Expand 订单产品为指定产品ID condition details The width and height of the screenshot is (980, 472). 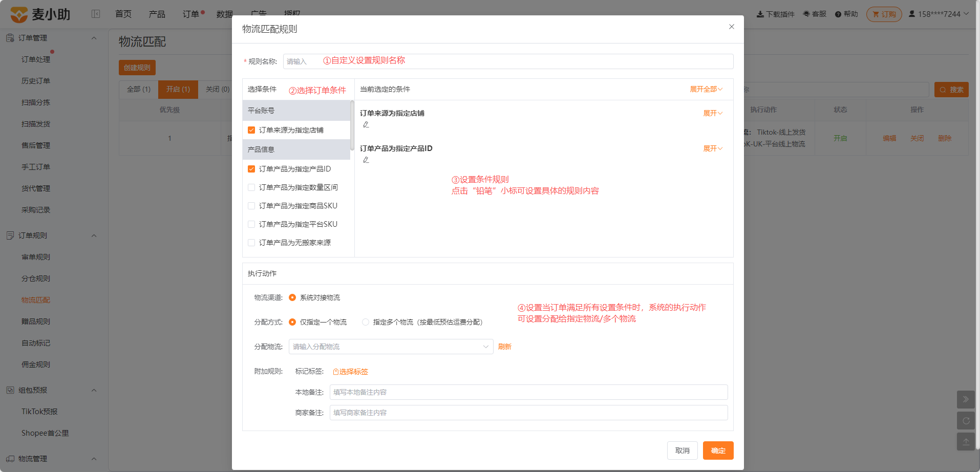point(713,148)
